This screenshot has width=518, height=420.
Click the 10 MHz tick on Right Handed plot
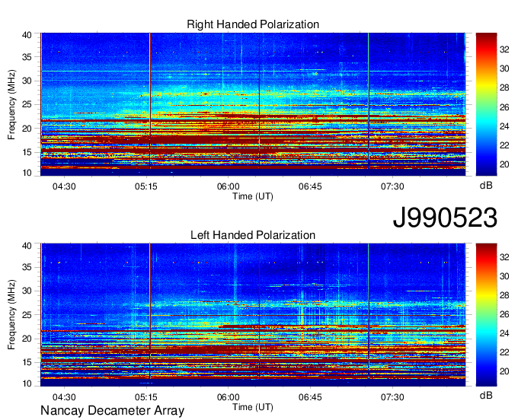[x=27, y=173]
